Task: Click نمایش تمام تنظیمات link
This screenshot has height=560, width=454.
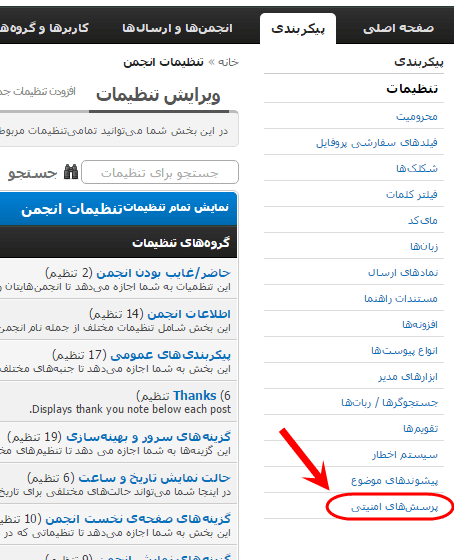Action: pyautogui.click(x=176, y=208)
